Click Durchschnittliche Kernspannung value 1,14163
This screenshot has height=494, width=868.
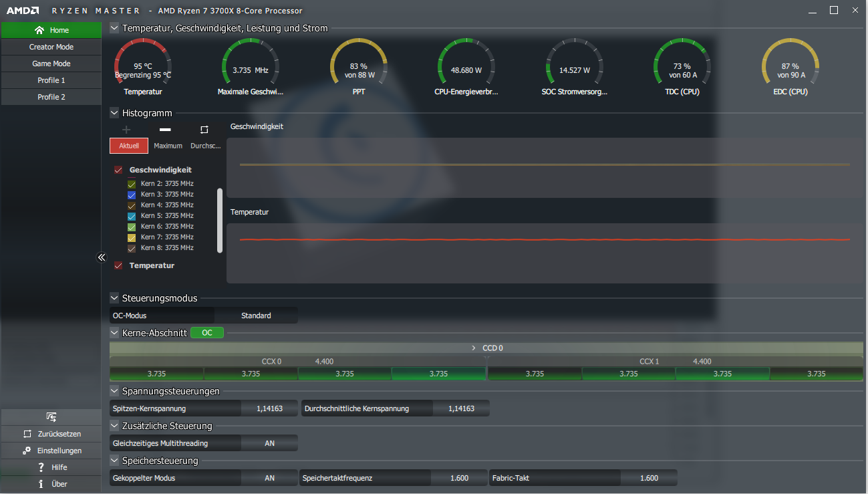tap(461, 408)
